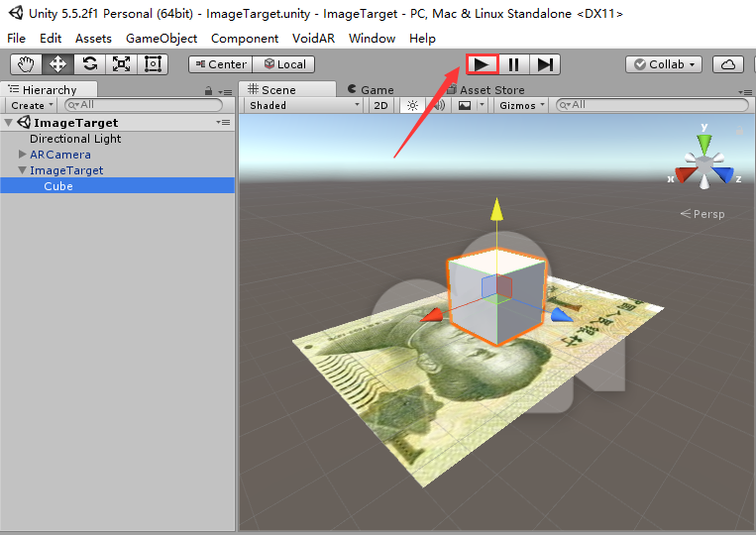
Task: Switch to the Game tab
Action: click(371, 89)
